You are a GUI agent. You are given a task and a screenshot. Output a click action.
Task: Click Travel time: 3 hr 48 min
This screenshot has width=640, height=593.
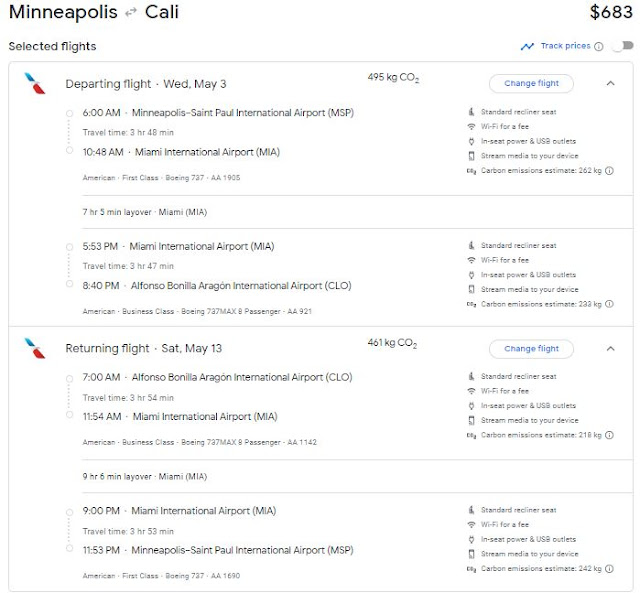pos(128,133)
